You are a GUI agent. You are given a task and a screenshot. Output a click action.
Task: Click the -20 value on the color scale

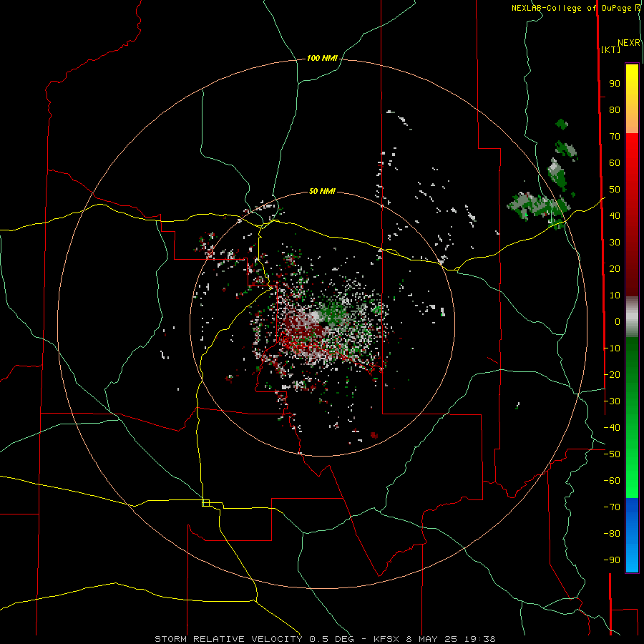(x=612, y=374)
